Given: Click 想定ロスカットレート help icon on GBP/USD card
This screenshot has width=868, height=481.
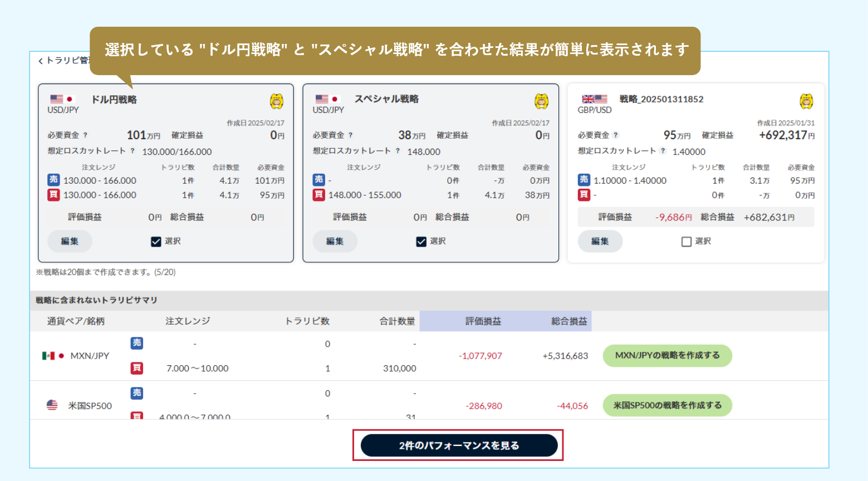Looking at the screenshot, I should [663, 151].
